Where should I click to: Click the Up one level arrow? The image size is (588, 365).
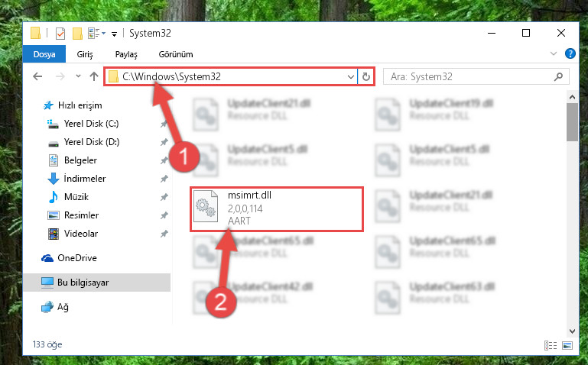94,76
